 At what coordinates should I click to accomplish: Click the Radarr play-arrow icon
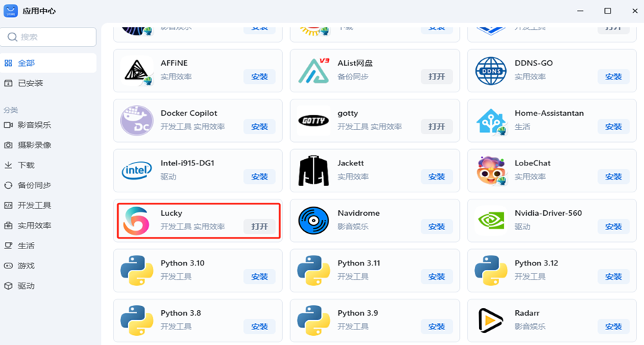pyautogui.click(x=490, y=320)
